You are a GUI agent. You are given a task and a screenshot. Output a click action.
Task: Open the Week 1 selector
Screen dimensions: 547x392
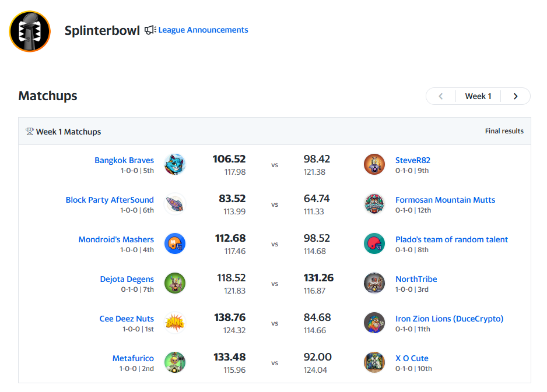[x=478, y=96]
